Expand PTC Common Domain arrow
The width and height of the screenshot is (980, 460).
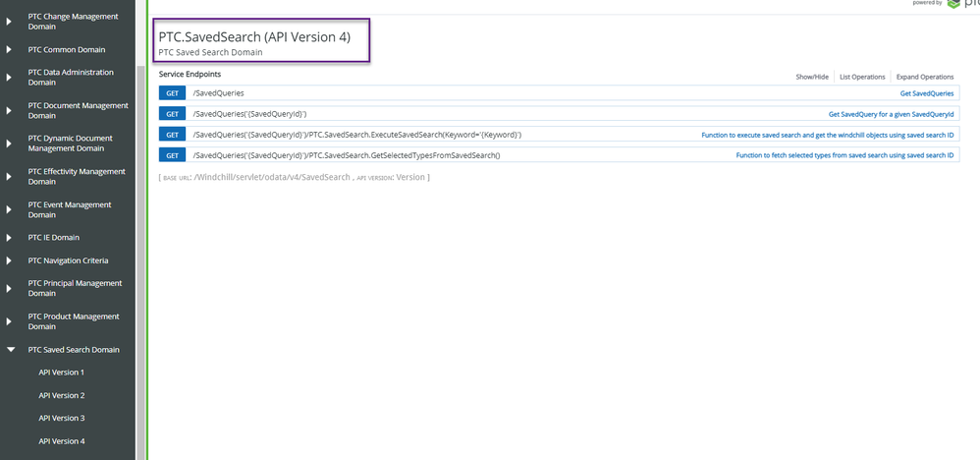[x=9, y=49]
